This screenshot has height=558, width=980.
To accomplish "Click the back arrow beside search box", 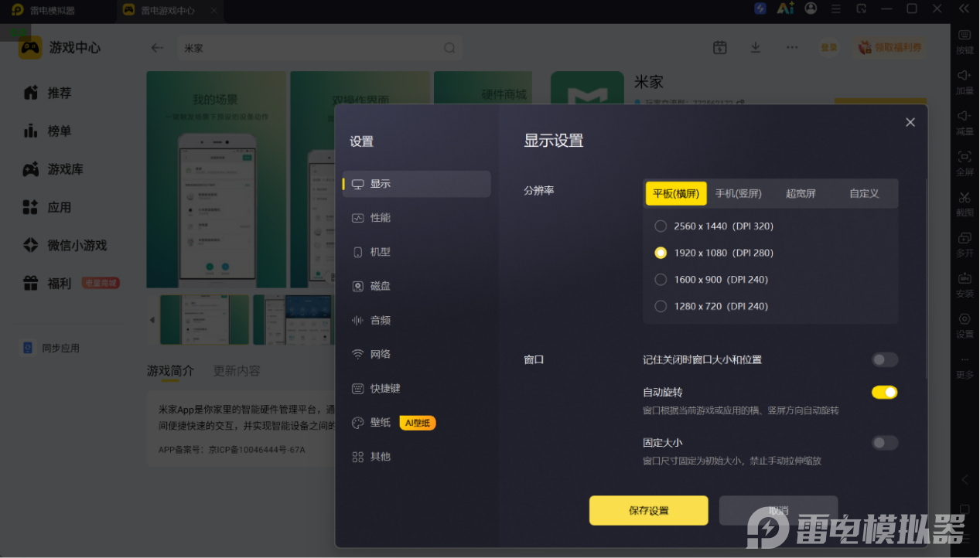I will click(x=157, y=48).
